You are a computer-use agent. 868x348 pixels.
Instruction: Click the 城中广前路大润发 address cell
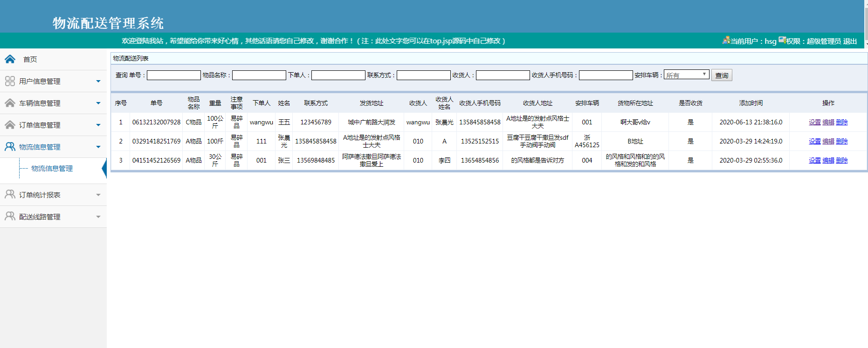tap(372, 122)
